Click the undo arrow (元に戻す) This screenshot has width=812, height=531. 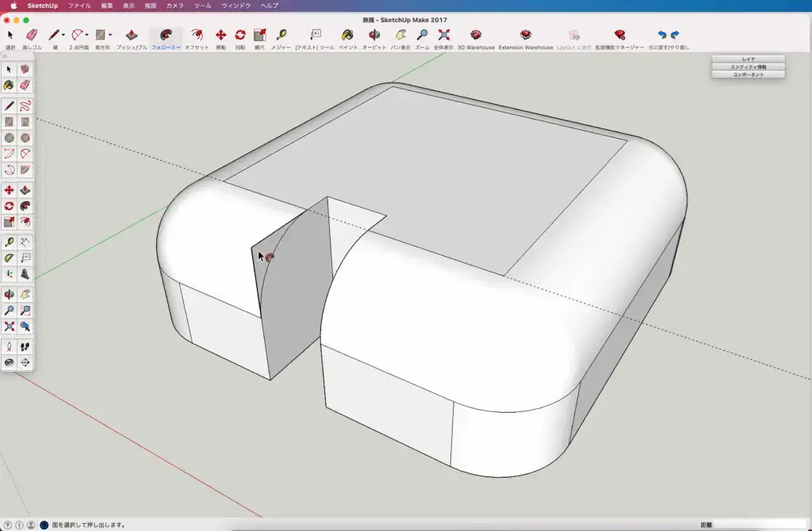coord(662,35)
